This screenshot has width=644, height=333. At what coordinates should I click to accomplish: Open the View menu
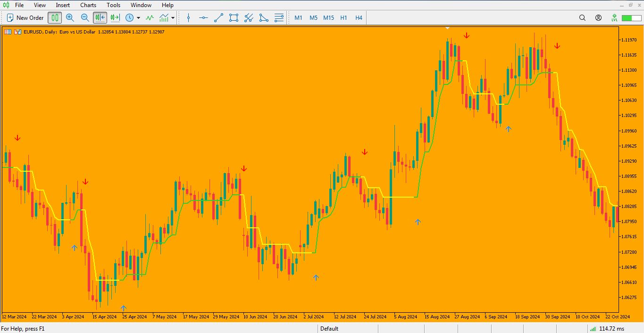(x=40, y=5)
